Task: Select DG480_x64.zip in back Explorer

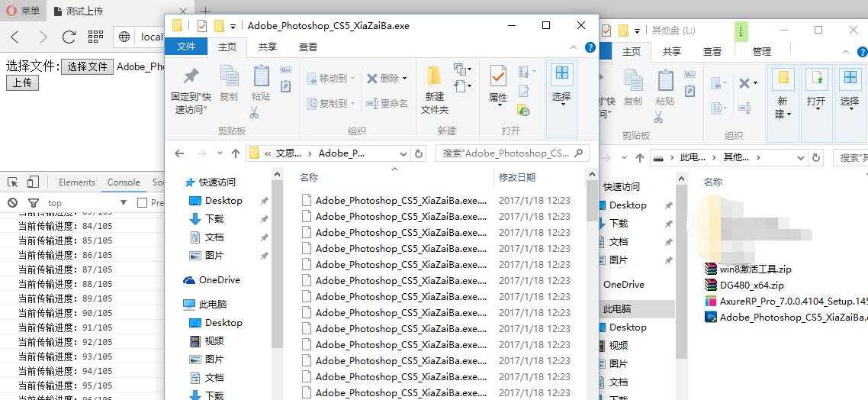Action: pos(751,285)
